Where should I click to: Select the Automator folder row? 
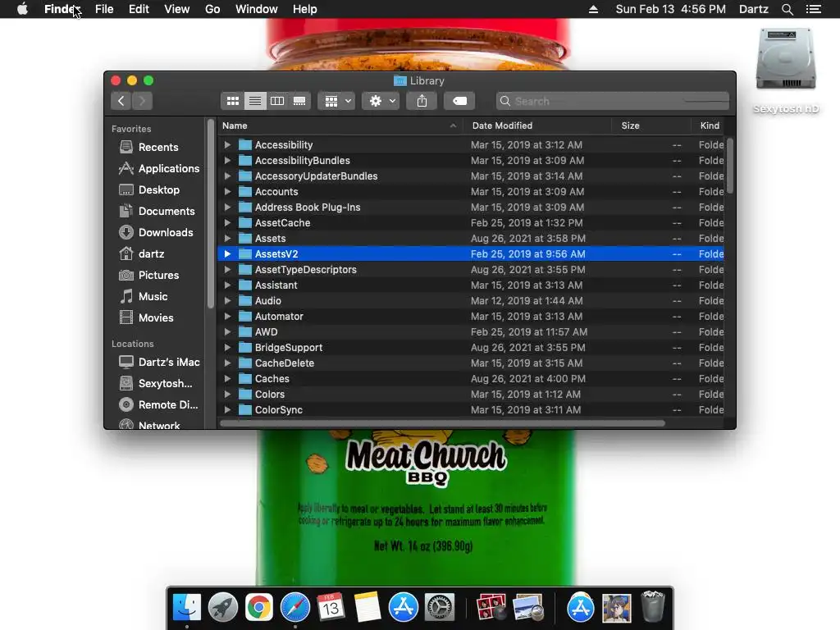tap(471, 316)
